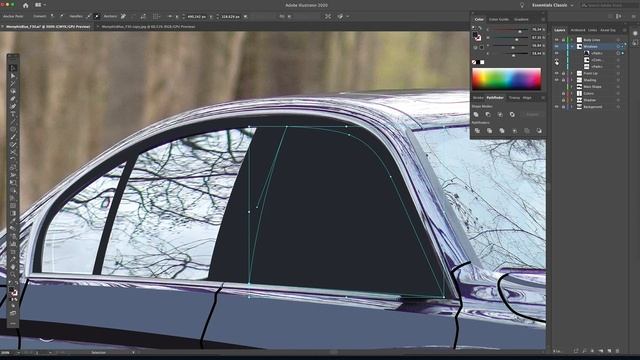640x360 pixels.
Task: Switch to the Links tab
Action: (x=592, y=30)
